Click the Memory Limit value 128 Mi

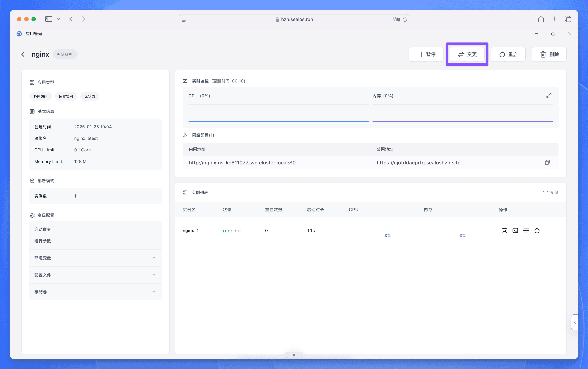pyautogui.click(x=81, y=162)
